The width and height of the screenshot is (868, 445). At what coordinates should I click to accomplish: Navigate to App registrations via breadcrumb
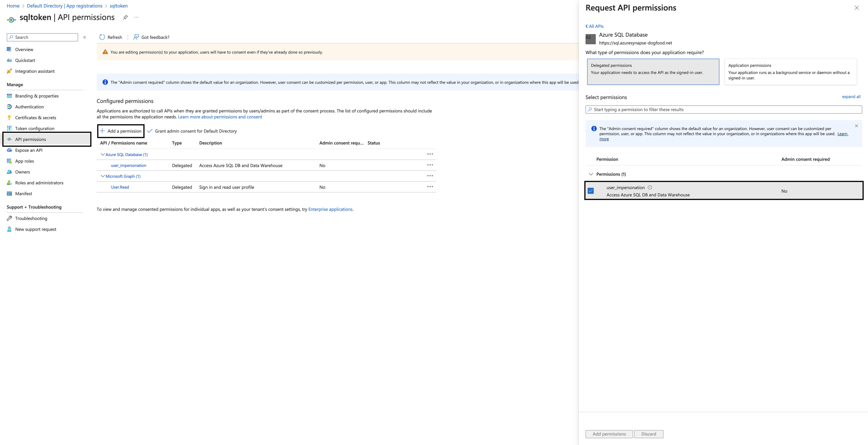pos(84,6)
